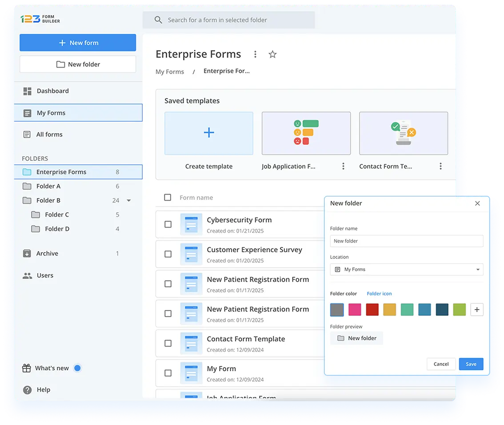The width and height of the screenshot is (504, 425).
Task: Pick the pink folder color swatch
Action: (x=354, y=310)
